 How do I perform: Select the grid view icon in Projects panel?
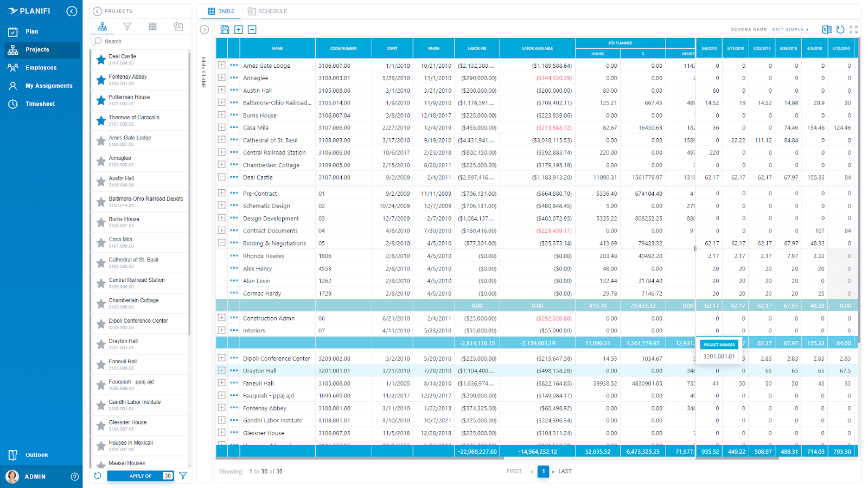click(153, 26)
